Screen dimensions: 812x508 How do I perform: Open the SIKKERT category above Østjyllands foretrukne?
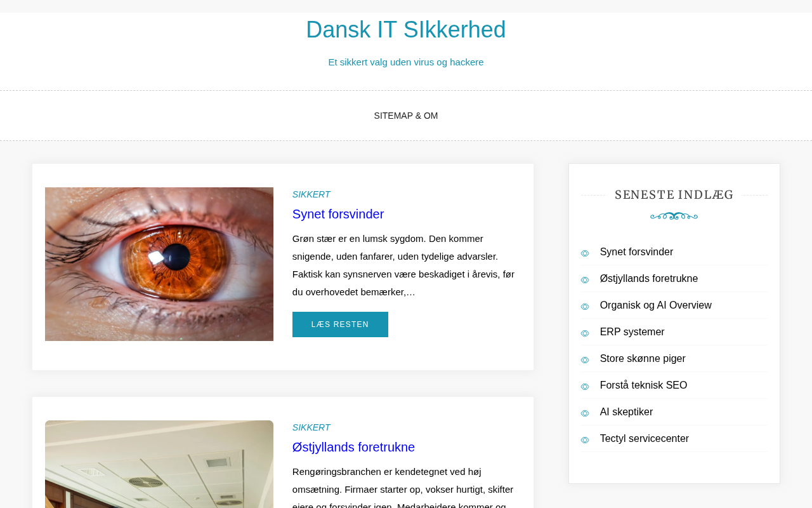coord(311,427)
